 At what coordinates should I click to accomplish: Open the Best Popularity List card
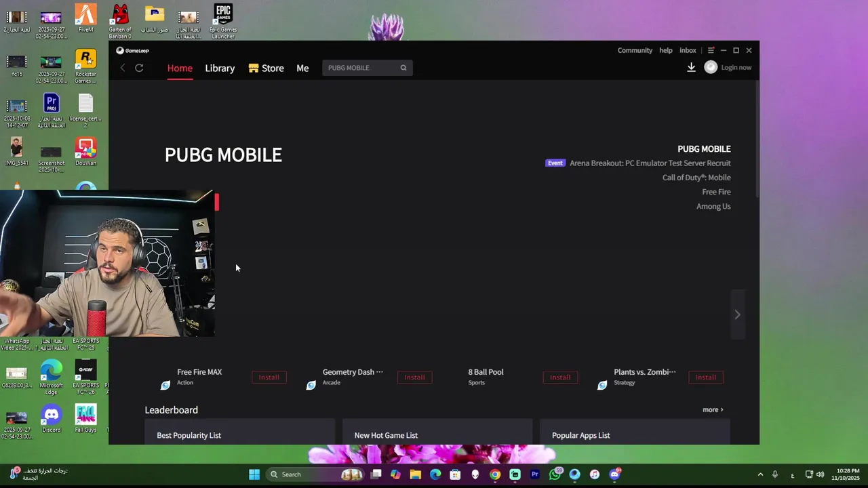coord(239,432)
